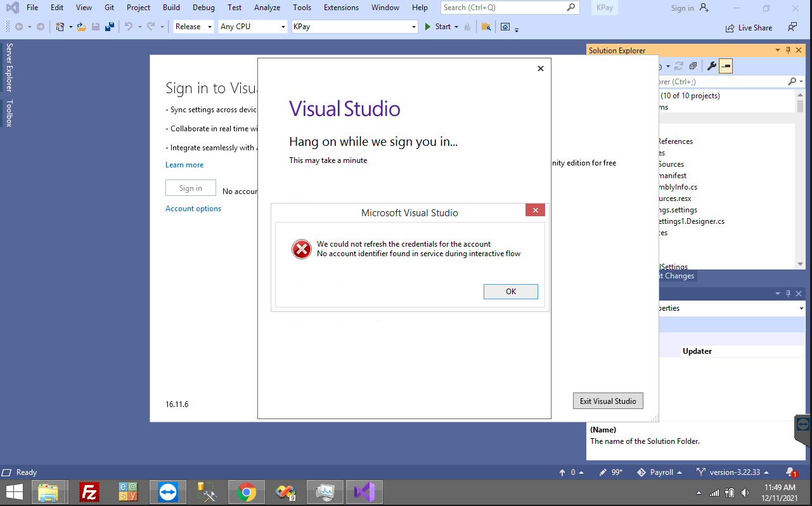
Task: Click the Live Share icon
Action: point(730,28)
